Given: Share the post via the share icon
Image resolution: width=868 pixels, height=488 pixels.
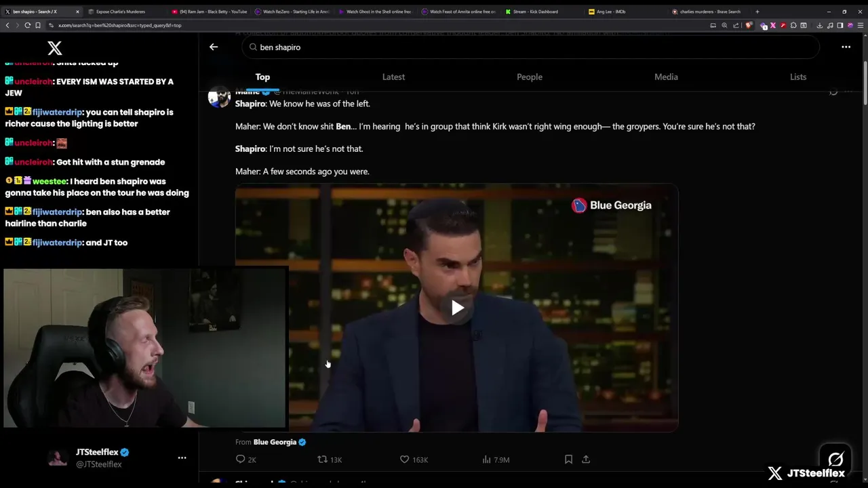Looking at the screenshot, I should pos(586,460).
